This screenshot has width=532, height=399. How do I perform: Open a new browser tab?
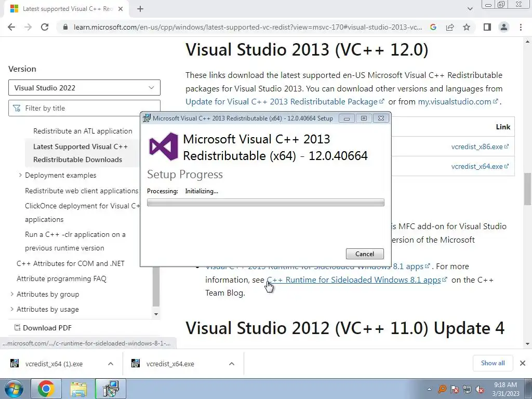click(x=140, y=9)
